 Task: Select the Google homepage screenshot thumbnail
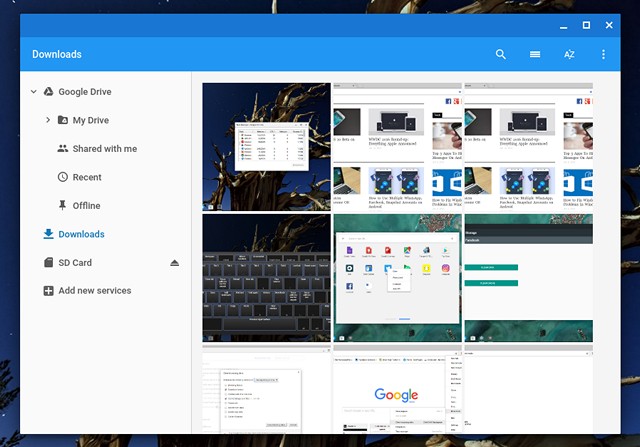tap(398, 389)
